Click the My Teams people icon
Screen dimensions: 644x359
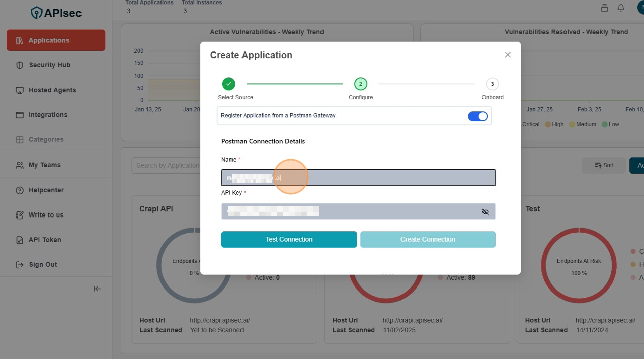(20, 165)
